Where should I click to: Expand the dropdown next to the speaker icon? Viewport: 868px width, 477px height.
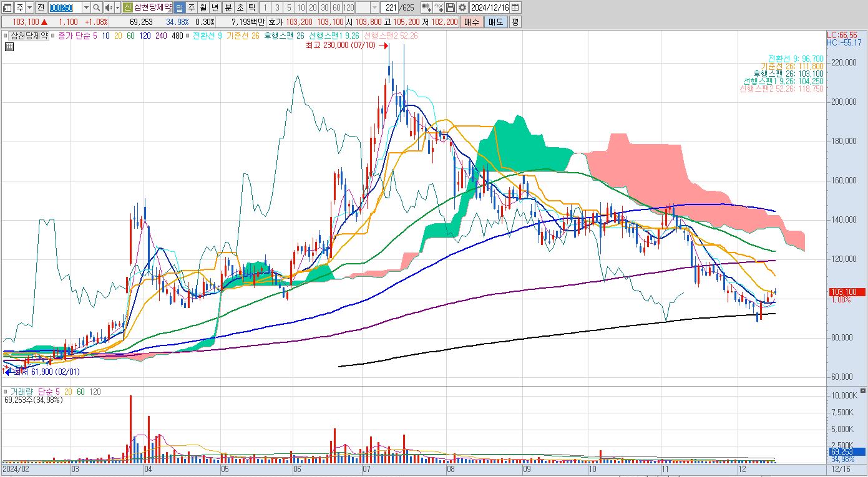coord(117,7)
